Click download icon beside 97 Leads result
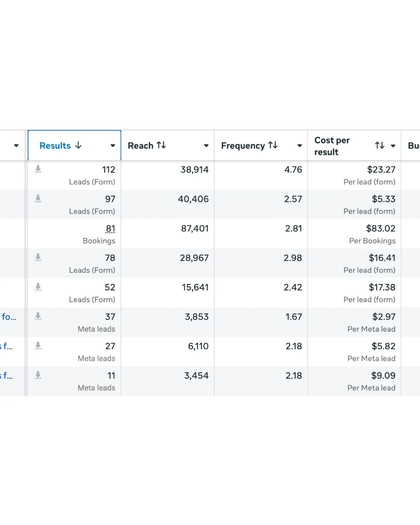The height and width of the screenshot is (525, 420). (38, 198)
